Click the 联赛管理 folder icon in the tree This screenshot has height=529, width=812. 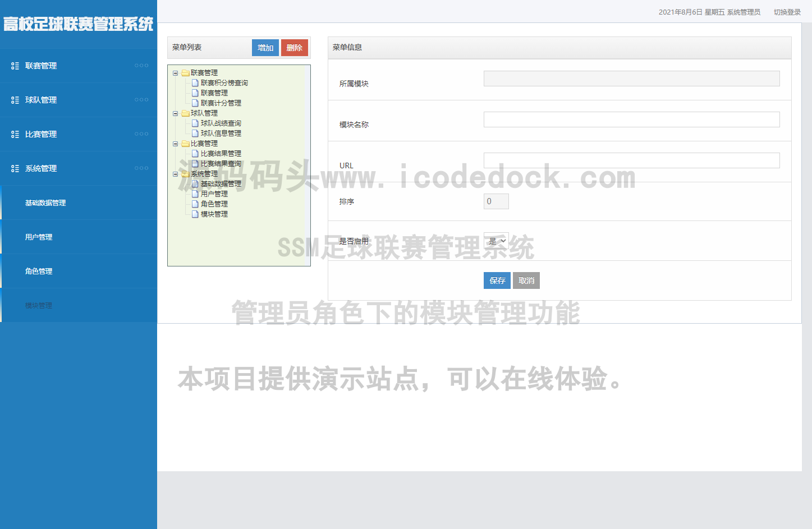[x=186, y=72]
